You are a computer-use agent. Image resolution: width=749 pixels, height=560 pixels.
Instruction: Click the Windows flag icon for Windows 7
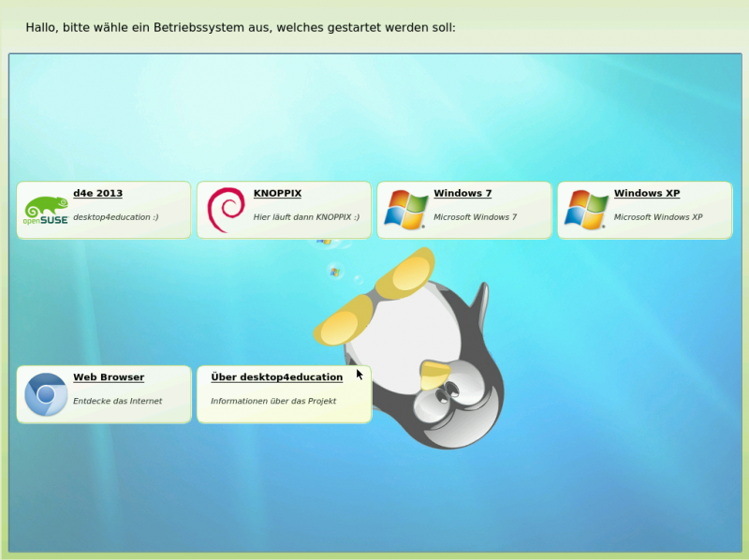(406, 210)
